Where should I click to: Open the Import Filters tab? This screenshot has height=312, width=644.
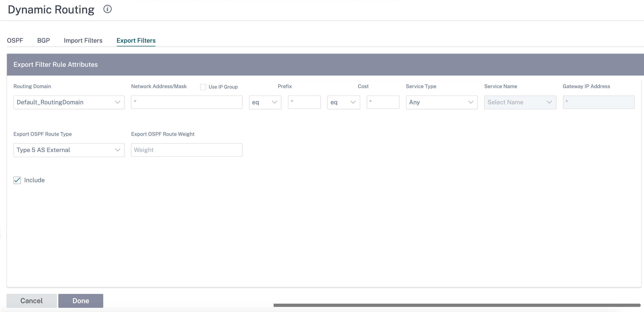[x=83, y=40]
